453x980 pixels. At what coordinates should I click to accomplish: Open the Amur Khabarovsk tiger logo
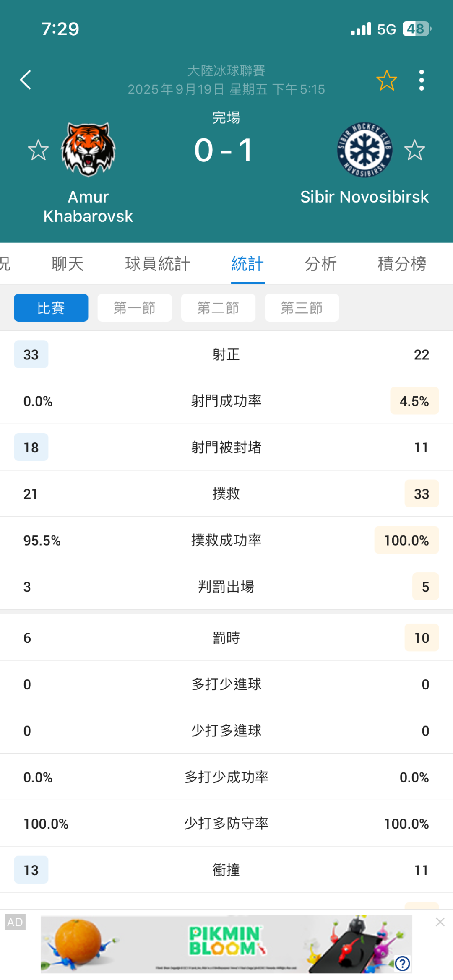pyautogui.click(x=88, y=149)
